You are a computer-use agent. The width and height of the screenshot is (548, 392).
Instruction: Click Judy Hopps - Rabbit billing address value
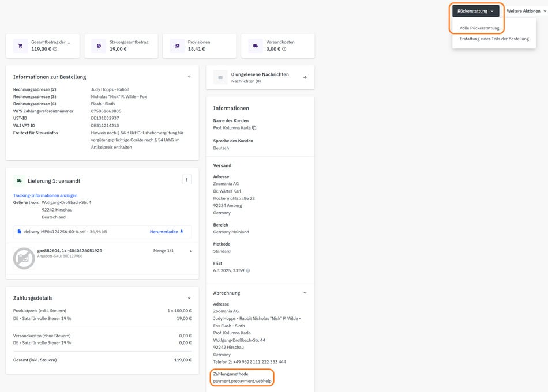click(110, 89)
